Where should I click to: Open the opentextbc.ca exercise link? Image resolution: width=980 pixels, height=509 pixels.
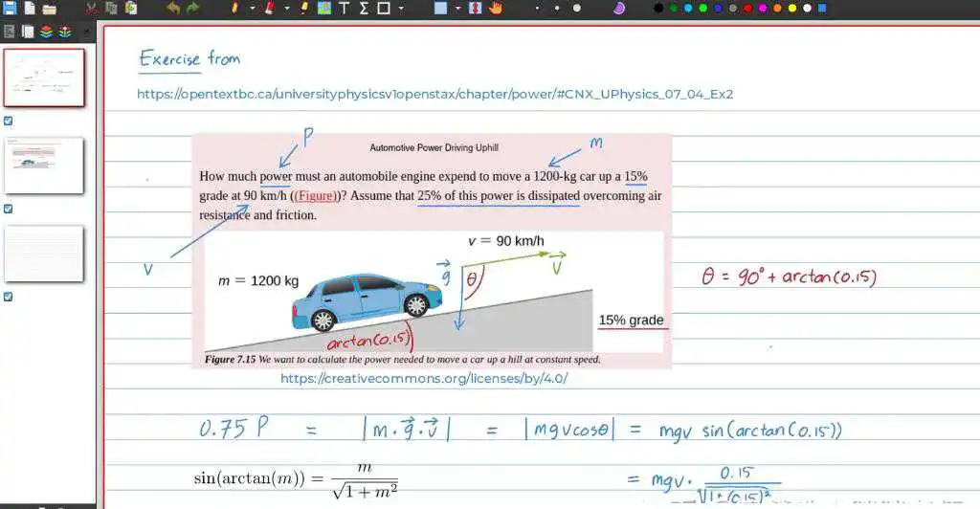coord(434,94)
